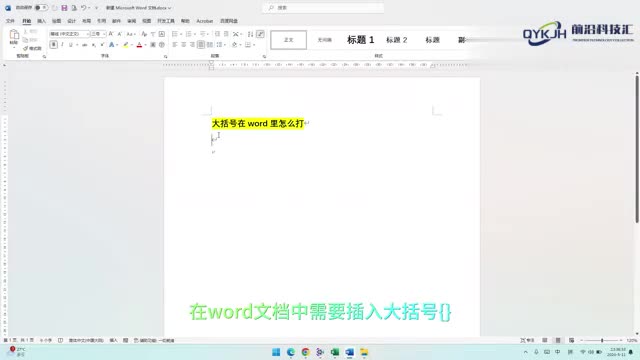Viewport: 640px width, 360px height.
Task: Switch to Print Layout view icon
Action: click(x=558, y=340)
